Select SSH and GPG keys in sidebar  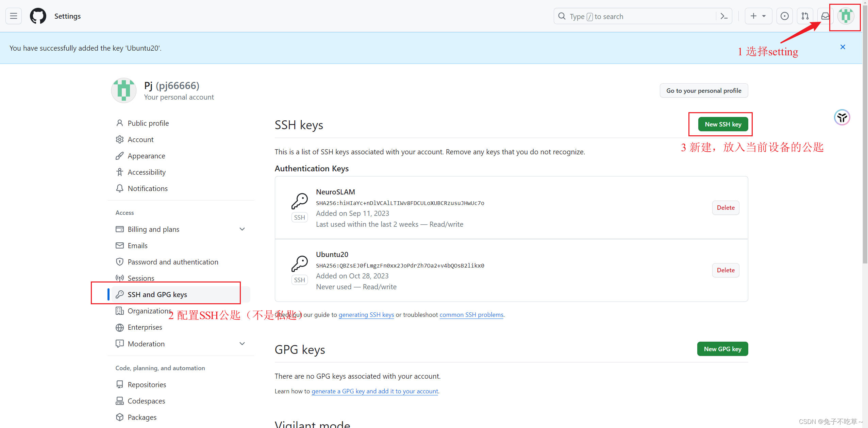pyautogui.click(x=157, y=294)
